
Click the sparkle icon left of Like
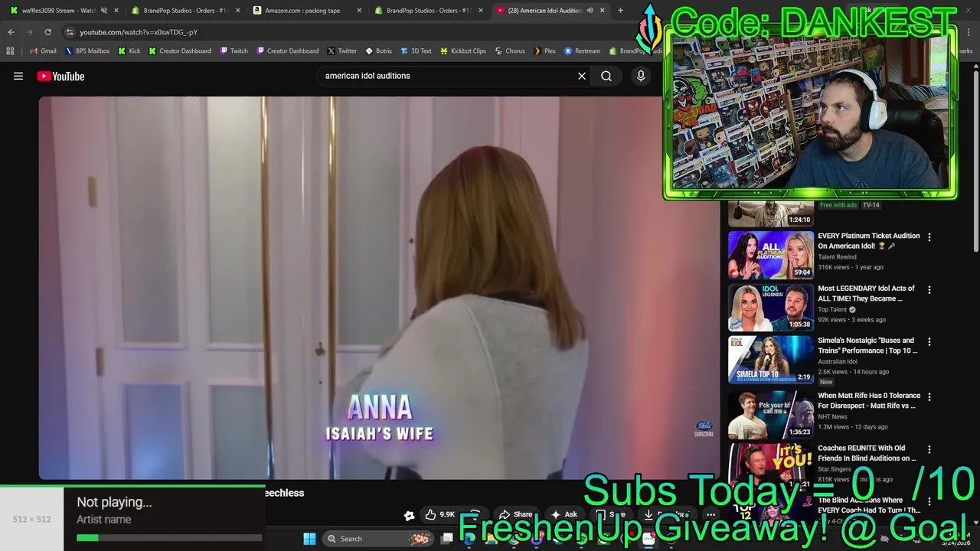(409, 515)
